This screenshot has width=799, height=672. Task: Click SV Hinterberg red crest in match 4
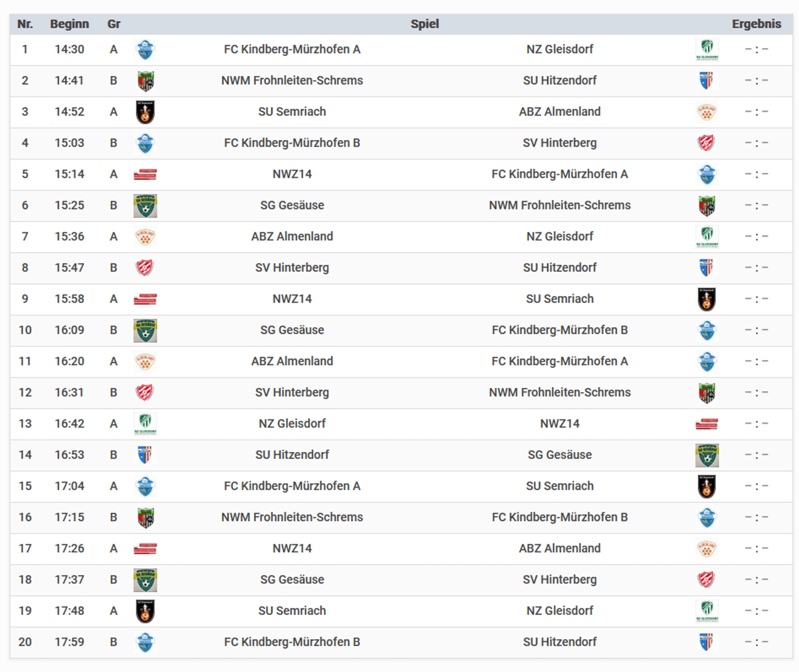[707, 143]
